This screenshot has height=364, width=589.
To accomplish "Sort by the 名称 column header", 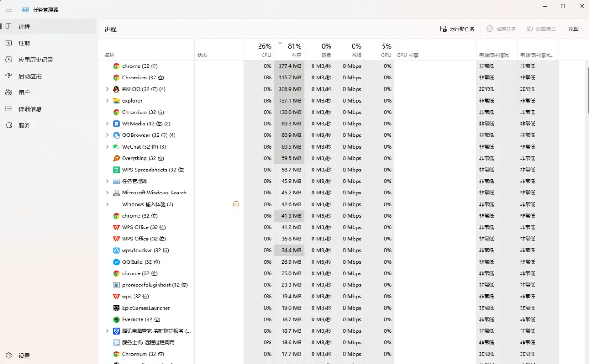I will click(146, 50).
